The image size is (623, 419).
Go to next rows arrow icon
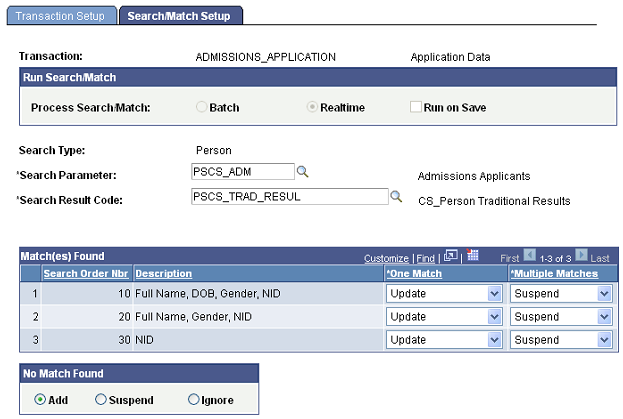[x=579, y=256]
